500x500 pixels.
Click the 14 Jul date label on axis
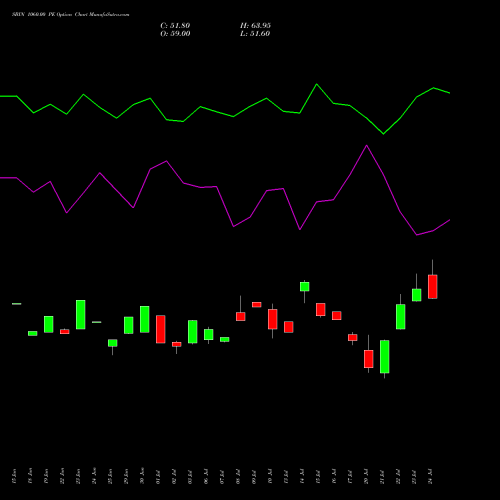point(302,476)
